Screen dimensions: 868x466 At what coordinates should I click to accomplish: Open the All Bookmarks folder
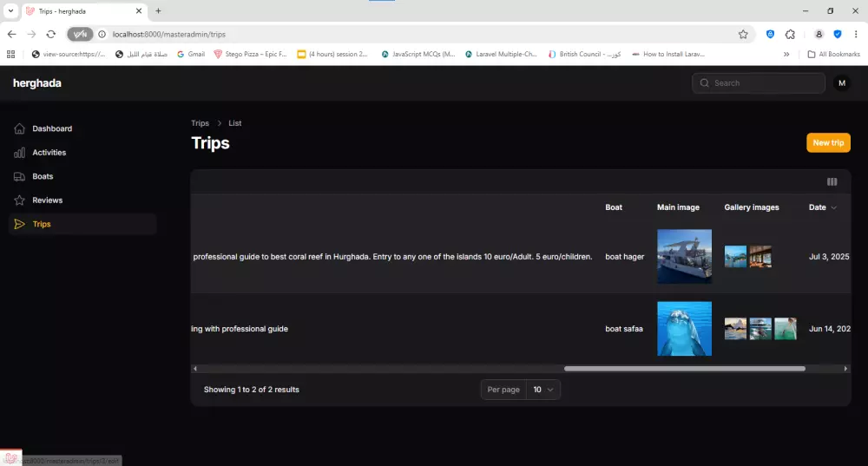point(833,55)
